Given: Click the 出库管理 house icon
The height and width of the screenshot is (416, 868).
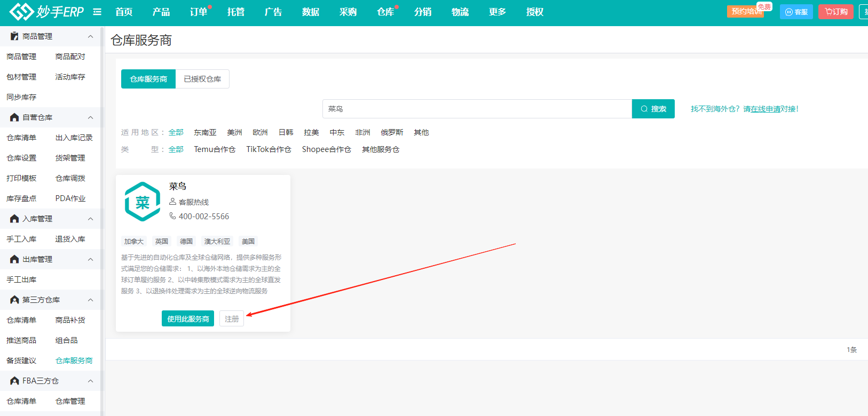Looking at the screenshot, I should [x=14, y=259].
